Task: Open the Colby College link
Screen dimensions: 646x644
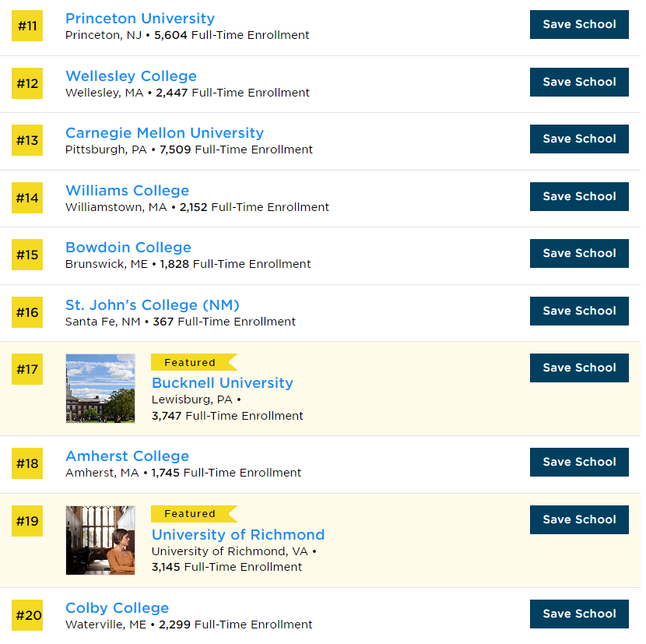Action: coord(117,608)
